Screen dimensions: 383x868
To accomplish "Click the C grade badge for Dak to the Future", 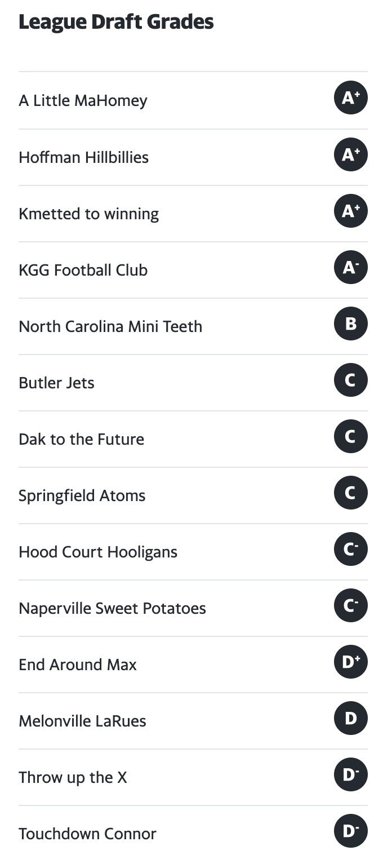I will point(350,436).
